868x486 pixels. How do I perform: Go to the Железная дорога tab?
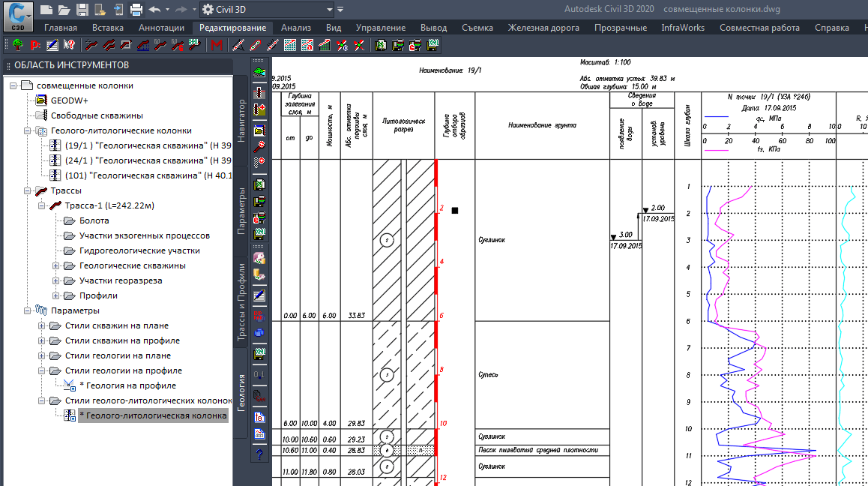point(543,28)
